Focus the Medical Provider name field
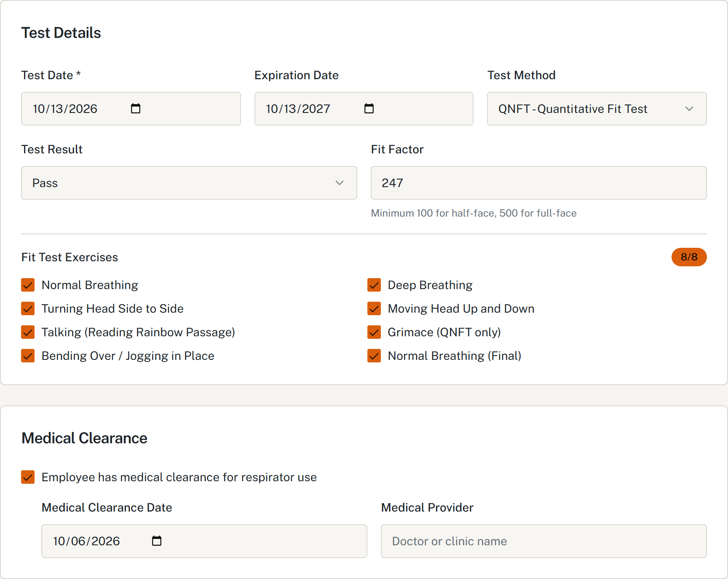728x579 pixels. pyautogui.click(x=543, y=541)
